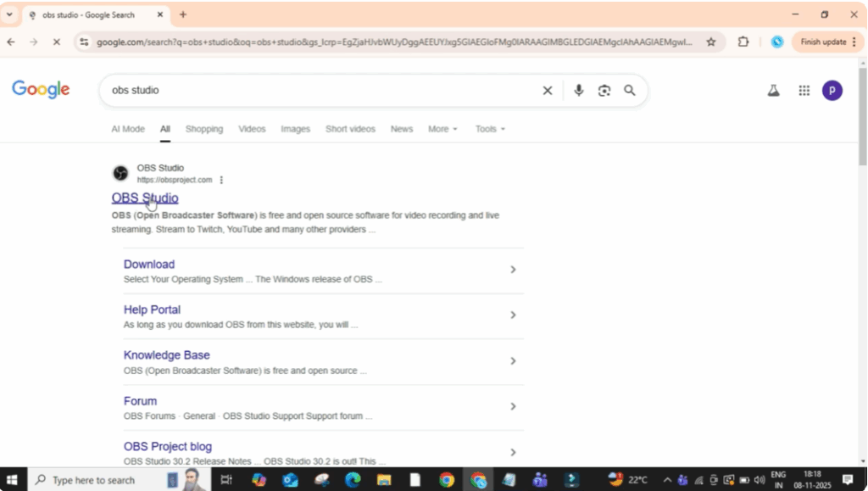868x491 pixels.
Task: Start a voice search with the microphone icon
Action: (x=578, y=90)
